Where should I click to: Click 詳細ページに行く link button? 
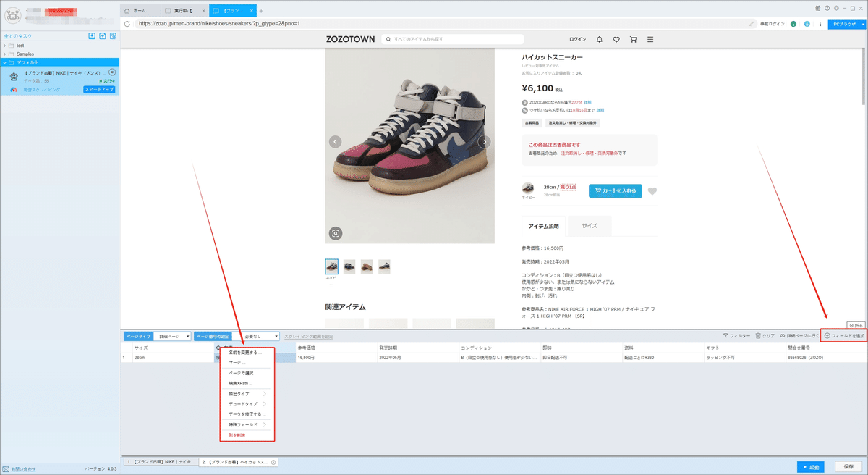tap(799, 336)
